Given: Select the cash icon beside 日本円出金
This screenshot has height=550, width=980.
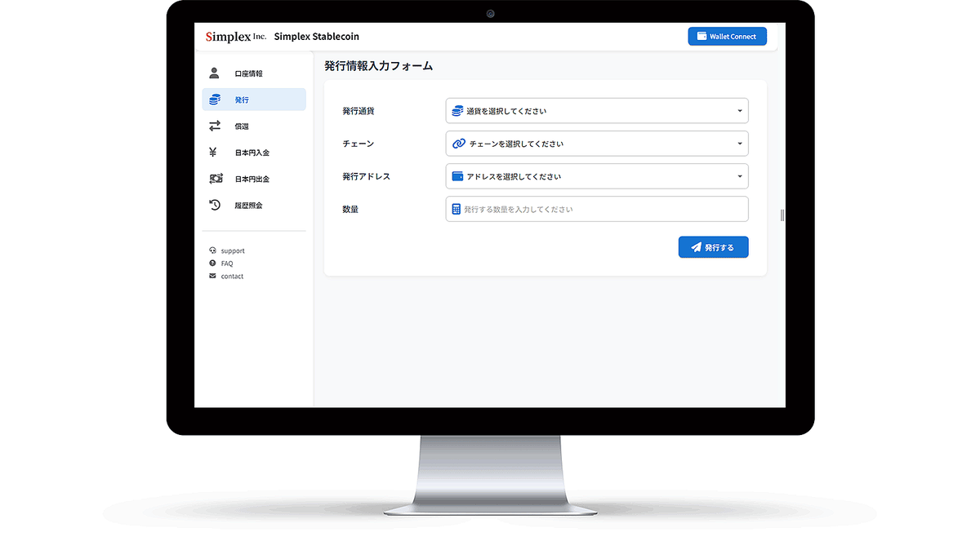Looking at the screenshot, I should (x=214, y=179).
